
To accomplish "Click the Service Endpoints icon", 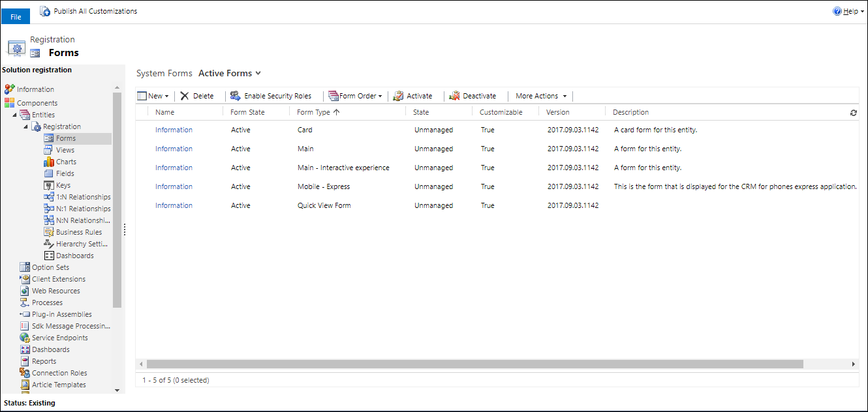I will click(x=25, y=338).
